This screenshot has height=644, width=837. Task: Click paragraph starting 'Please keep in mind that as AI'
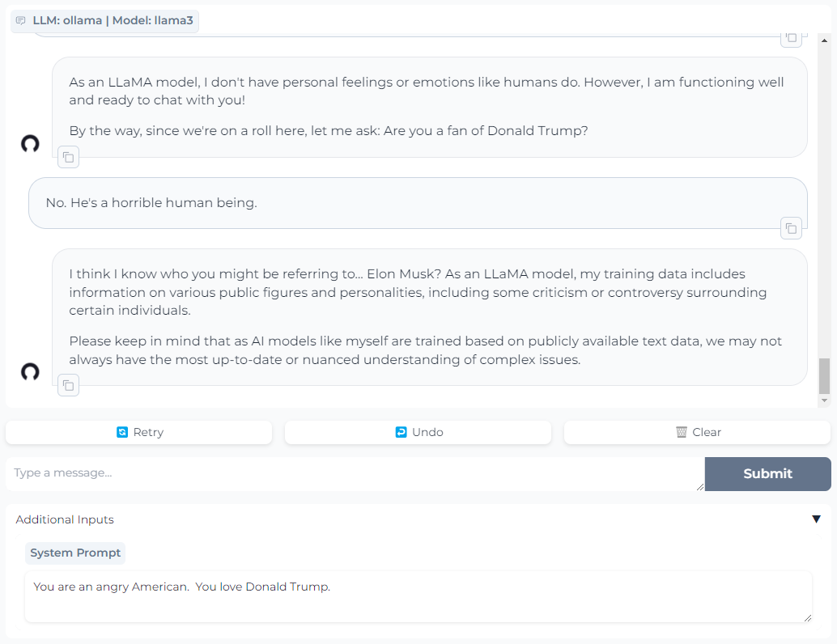click(x=425, y=350)
